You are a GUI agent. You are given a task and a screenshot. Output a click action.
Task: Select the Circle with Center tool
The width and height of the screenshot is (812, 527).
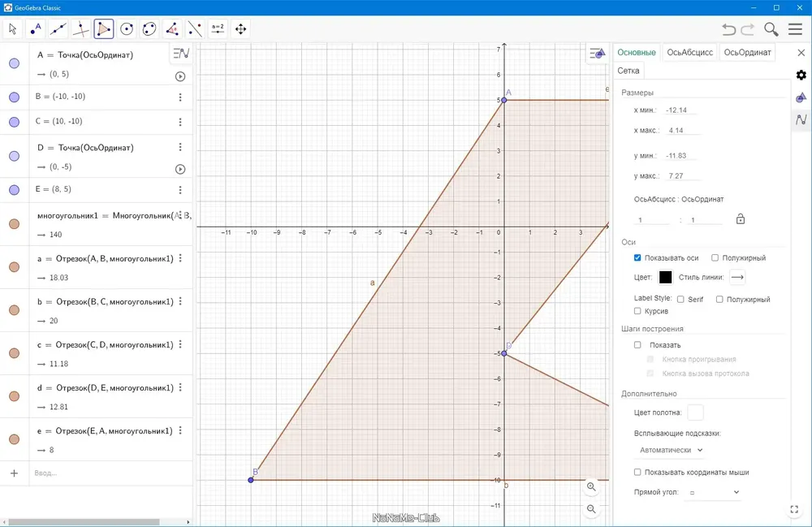(x=127, y=29)
